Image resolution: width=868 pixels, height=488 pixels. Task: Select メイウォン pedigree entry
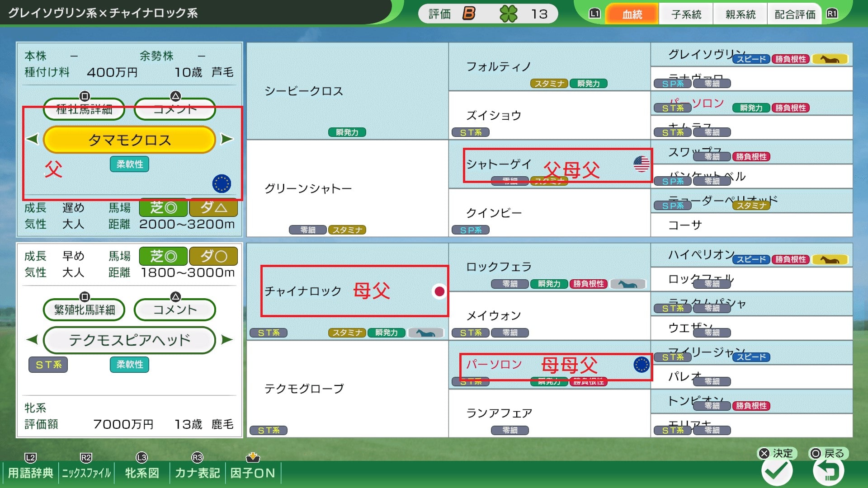549,315
